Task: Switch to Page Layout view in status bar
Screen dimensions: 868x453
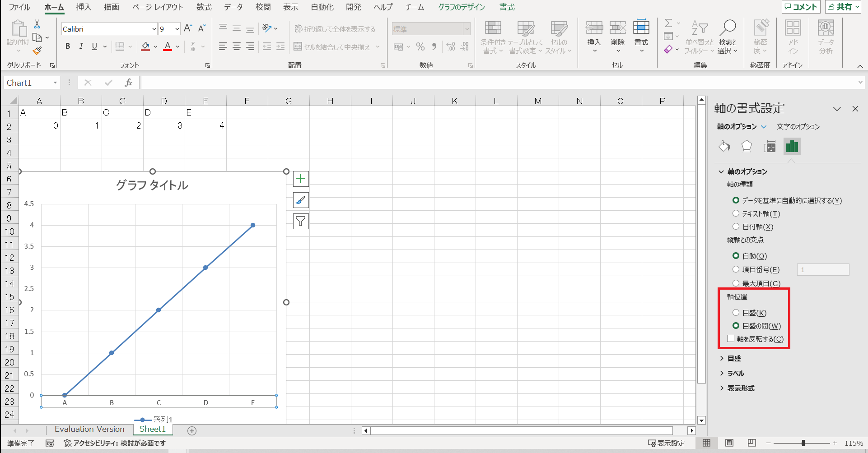Action: 729,443
